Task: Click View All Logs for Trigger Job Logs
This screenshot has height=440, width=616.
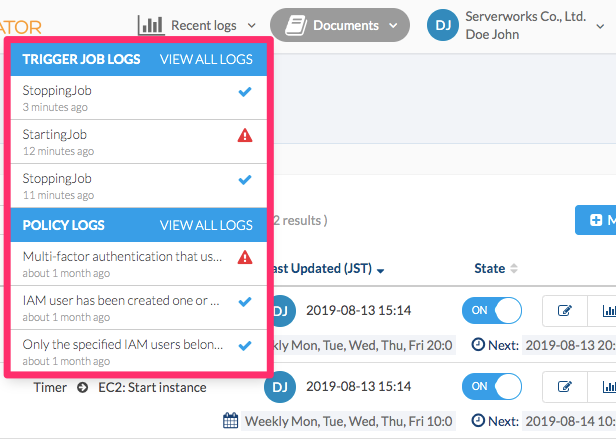Action: click(x=206, y=59)
